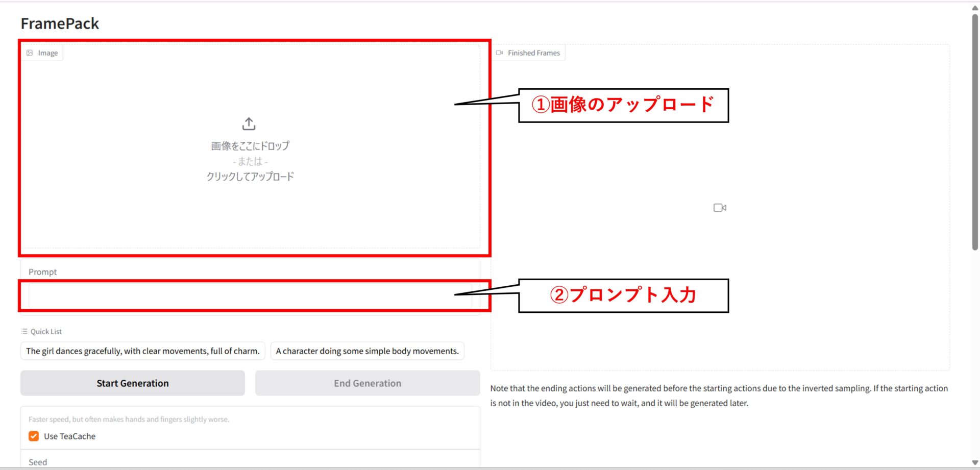Screen dimensions: 980x470
Task: Click the FramePack page heading
Action: pyautogui.click(x=60, y=23)
